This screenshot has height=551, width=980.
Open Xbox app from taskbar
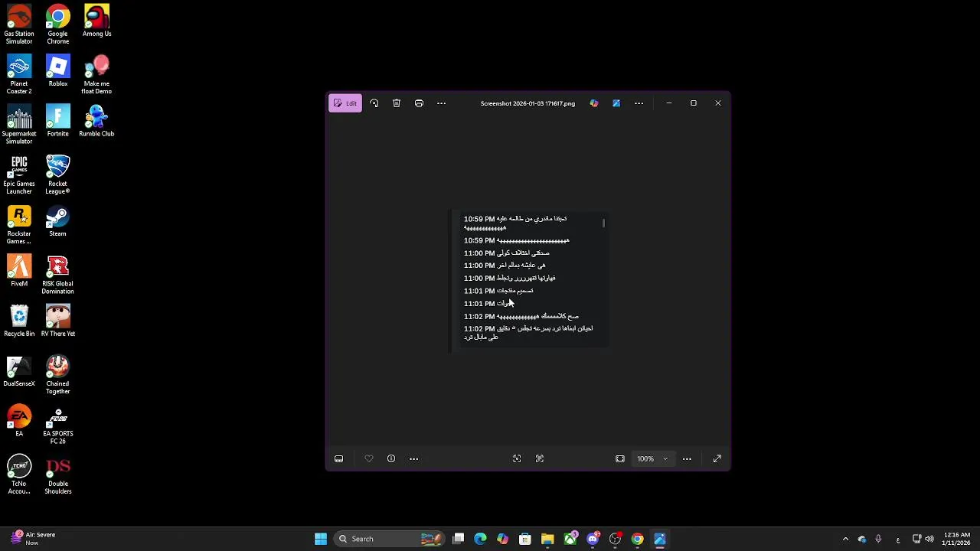570,539
